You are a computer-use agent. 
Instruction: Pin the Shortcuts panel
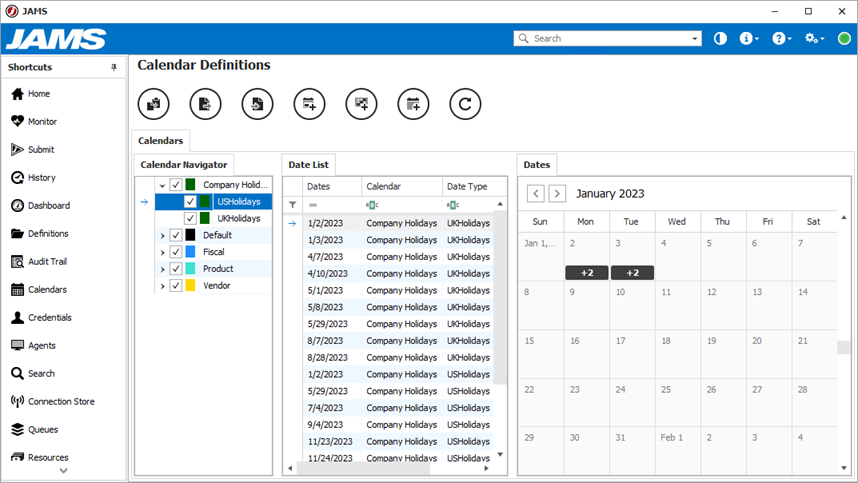tap(114, 67)
